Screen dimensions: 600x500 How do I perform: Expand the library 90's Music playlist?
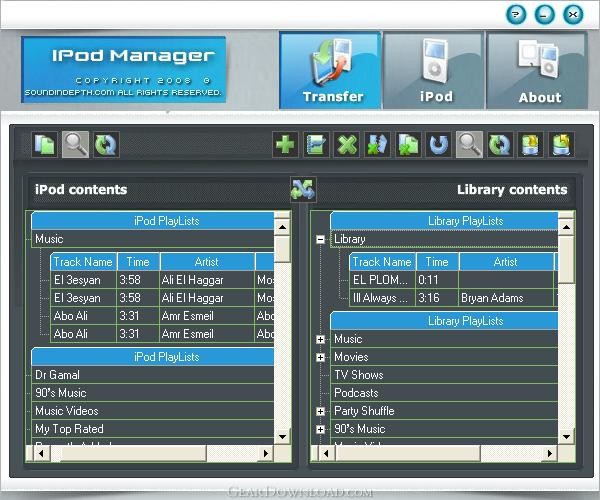321,429
